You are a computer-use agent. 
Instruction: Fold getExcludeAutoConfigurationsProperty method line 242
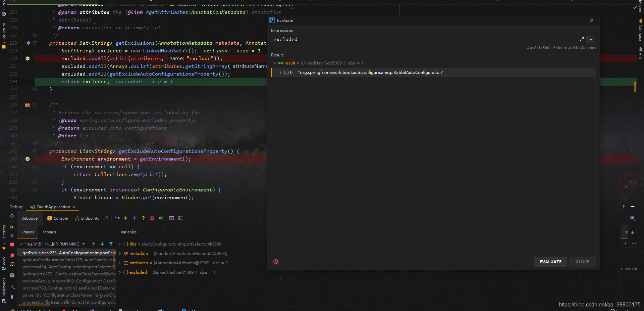35,151
